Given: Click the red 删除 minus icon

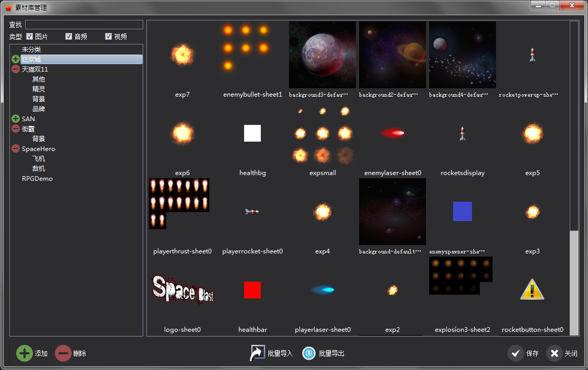Looking at the screenshot, I should tap(63, 353).
